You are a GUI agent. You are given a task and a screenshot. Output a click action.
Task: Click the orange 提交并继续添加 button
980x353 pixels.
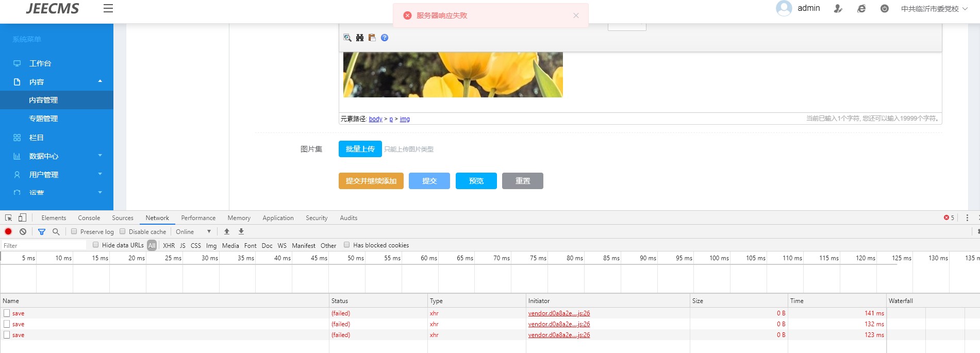[x=371, y=181]
